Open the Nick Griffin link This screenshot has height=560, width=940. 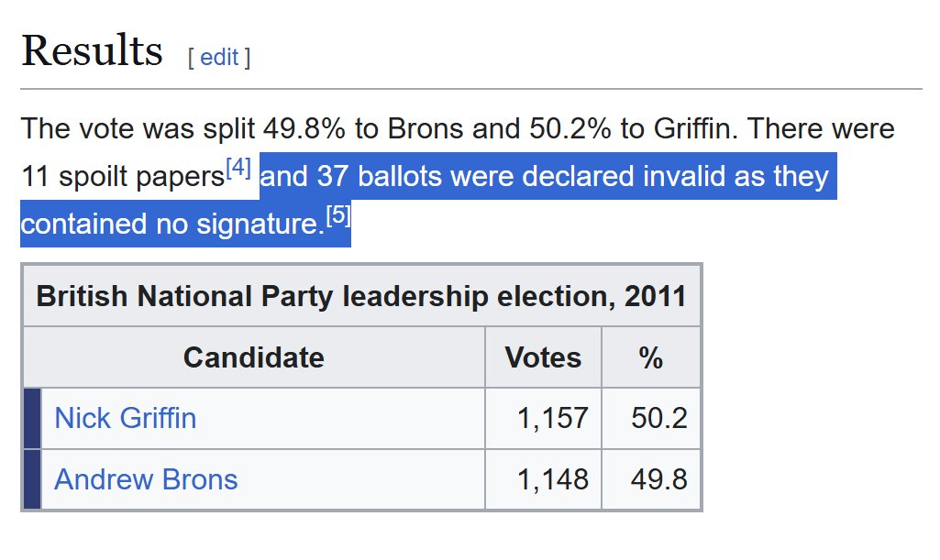tap(126, 418)
